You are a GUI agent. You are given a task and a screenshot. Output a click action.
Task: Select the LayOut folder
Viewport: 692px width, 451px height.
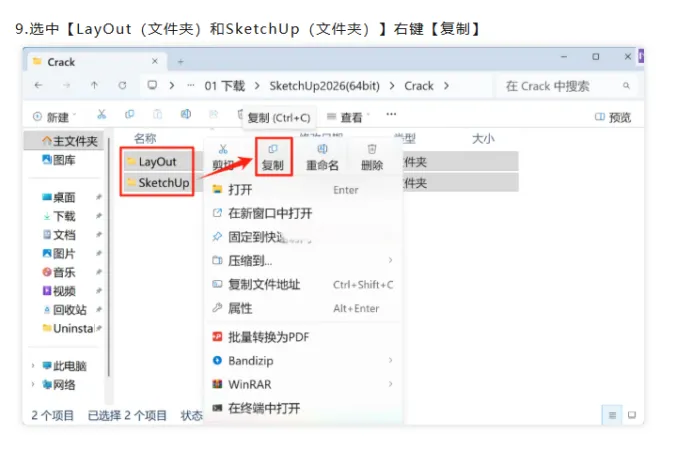(157, 162)
